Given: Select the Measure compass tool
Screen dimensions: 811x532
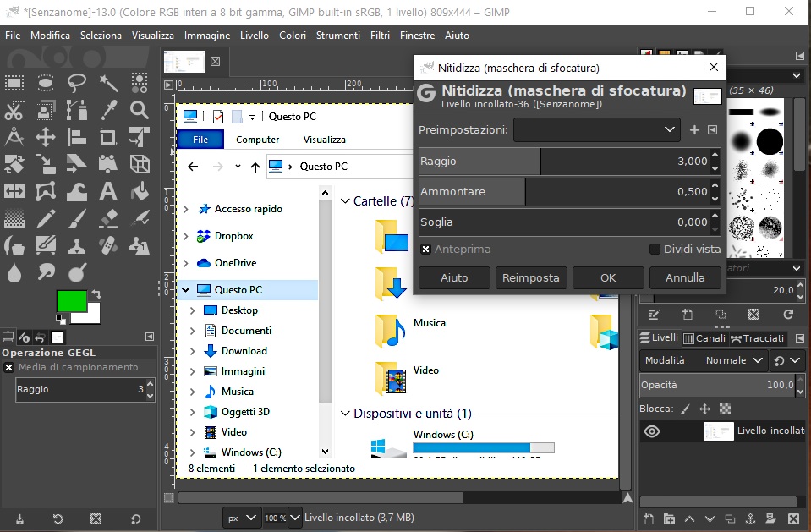Looking at the screenshot, I should tap(14, 137).
